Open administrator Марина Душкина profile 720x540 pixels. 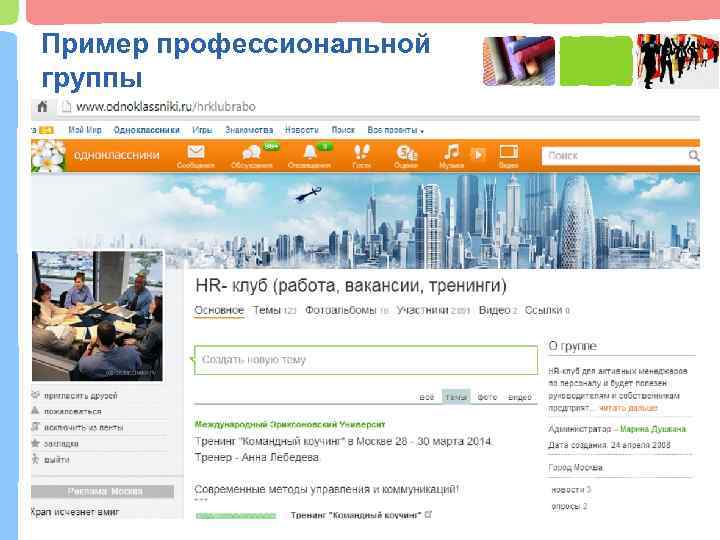click(653, 429)
